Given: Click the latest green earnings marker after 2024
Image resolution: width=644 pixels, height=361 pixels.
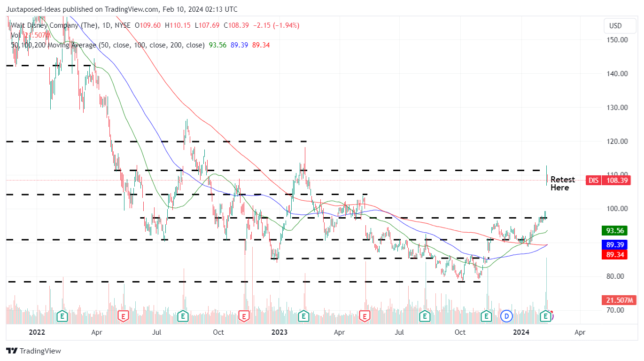Looking at the screenshot, I should tap(546, 316).
